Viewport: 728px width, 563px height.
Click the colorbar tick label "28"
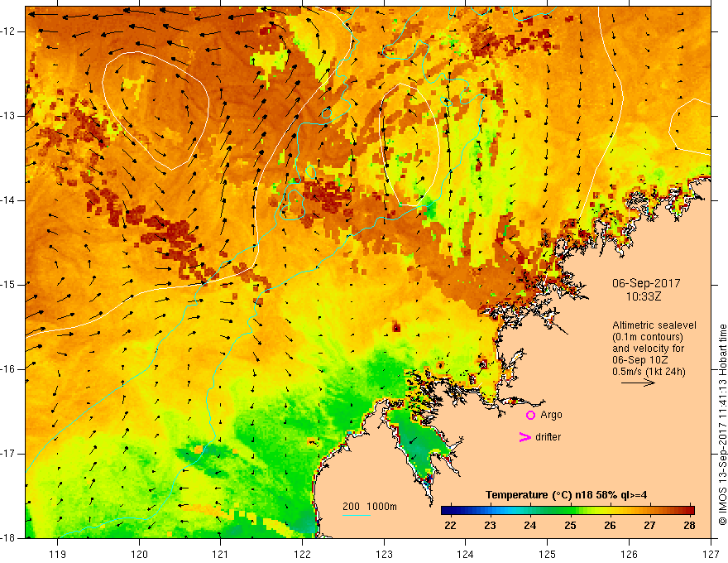(x=689, y=526)
